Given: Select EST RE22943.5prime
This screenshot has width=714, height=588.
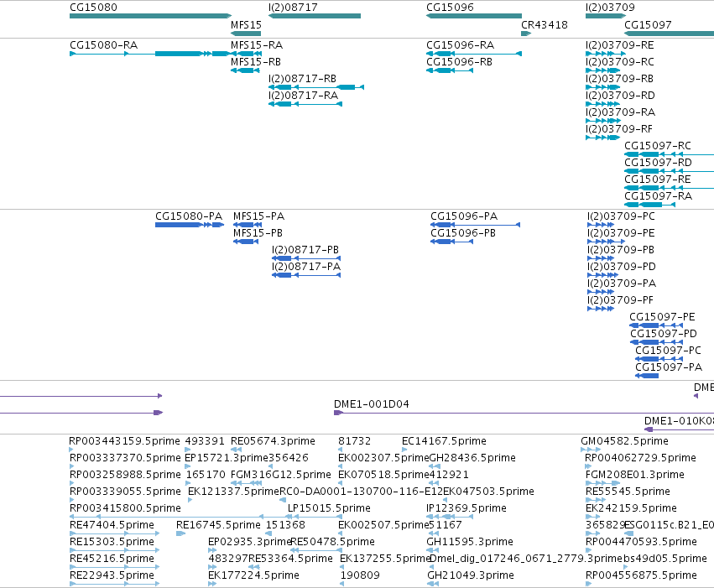Looking at the screenshot, I should pyautogui.click(x=112, y=575).
